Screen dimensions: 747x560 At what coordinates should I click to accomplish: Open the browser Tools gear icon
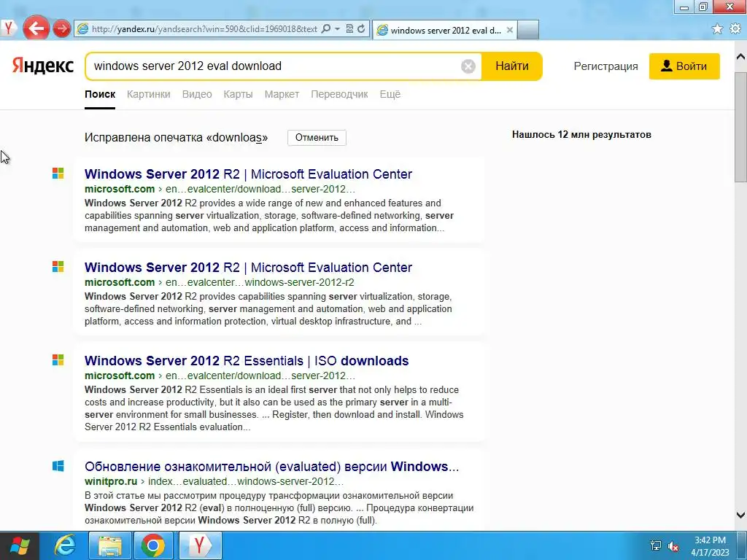click(735, 29)
